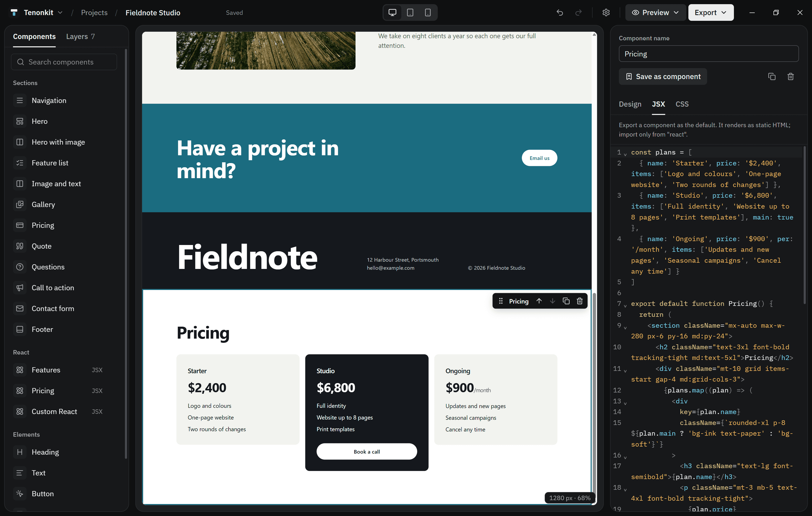Click the redo arrow icon
The width and height of the screenshot is (812, 516).
coord(578,12)
